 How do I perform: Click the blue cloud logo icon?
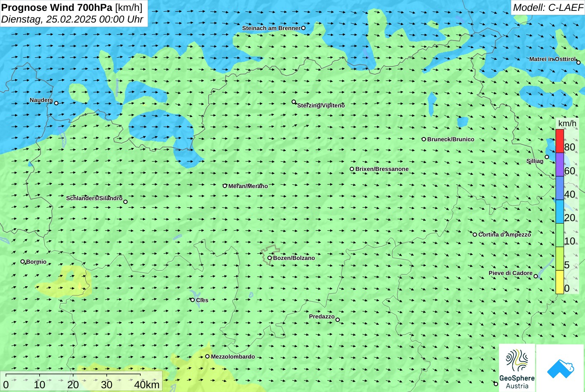point(560,368)
